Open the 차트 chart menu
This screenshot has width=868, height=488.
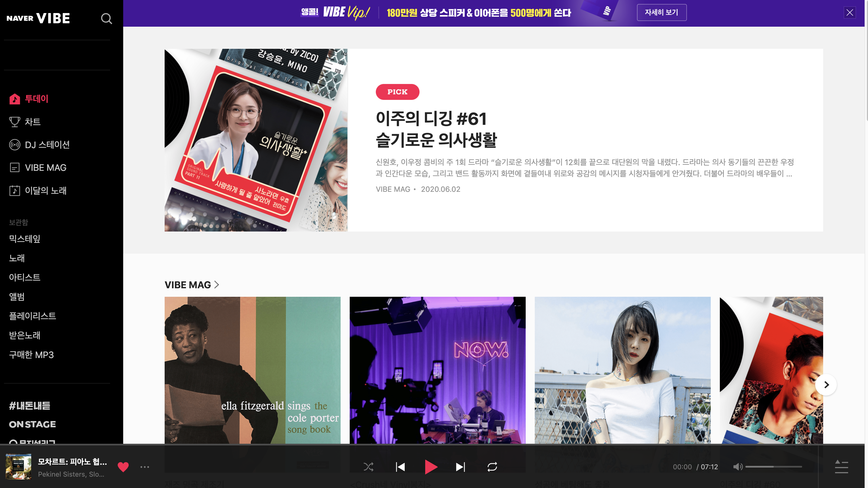(x=32, y=122)
